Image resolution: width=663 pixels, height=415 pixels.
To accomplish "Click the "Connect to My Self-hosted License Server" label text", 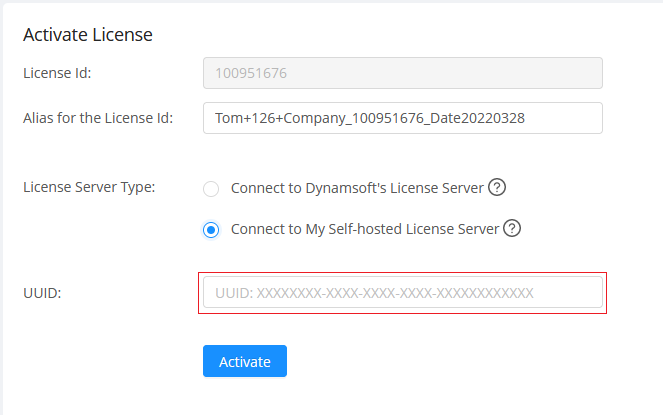I will pyautogui.click(x=364, y=229).
